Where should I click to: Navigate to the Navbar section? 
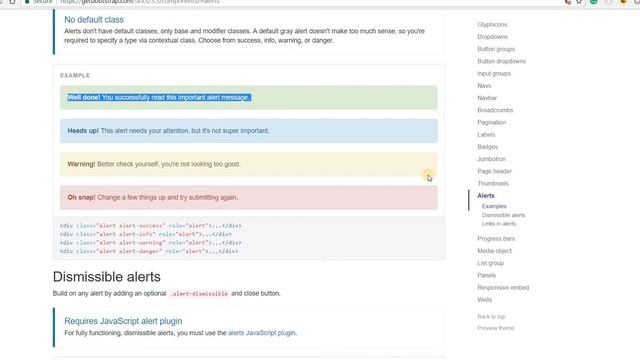pos(487,98)
